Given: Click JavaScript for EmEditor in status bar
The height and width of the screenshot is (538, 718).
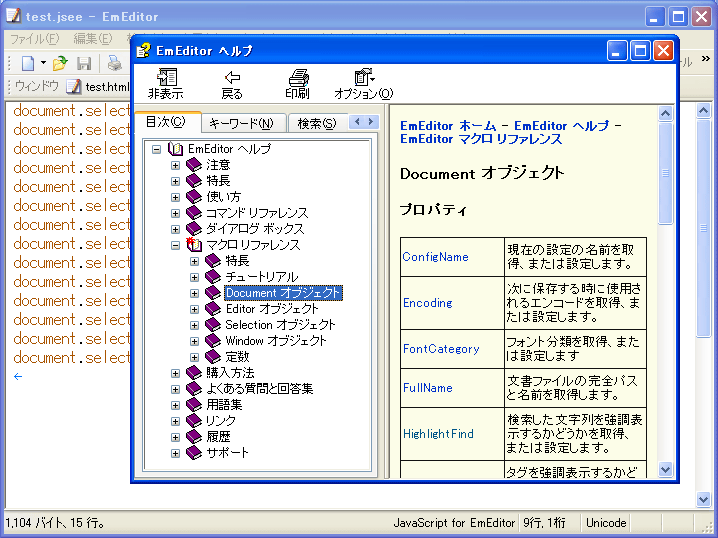Looking at the screenshot, I should (x=454, y=523).
